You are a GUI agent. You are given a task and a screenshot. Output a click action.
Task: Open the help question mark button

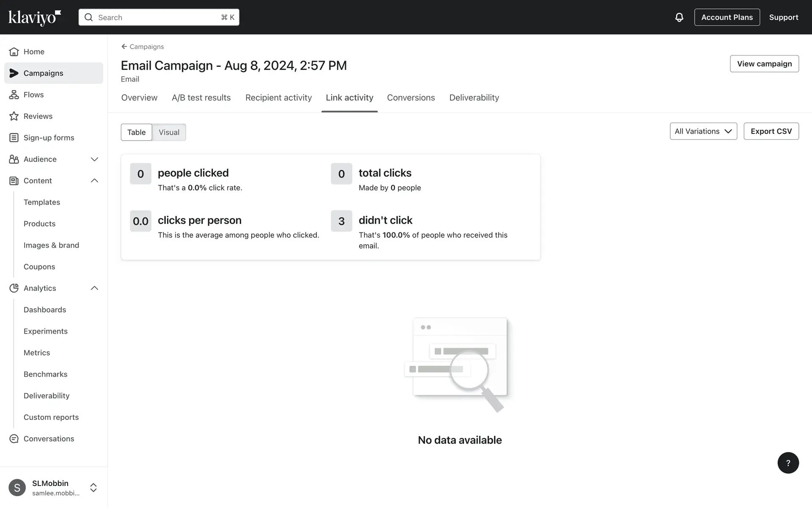click(788, 463)
